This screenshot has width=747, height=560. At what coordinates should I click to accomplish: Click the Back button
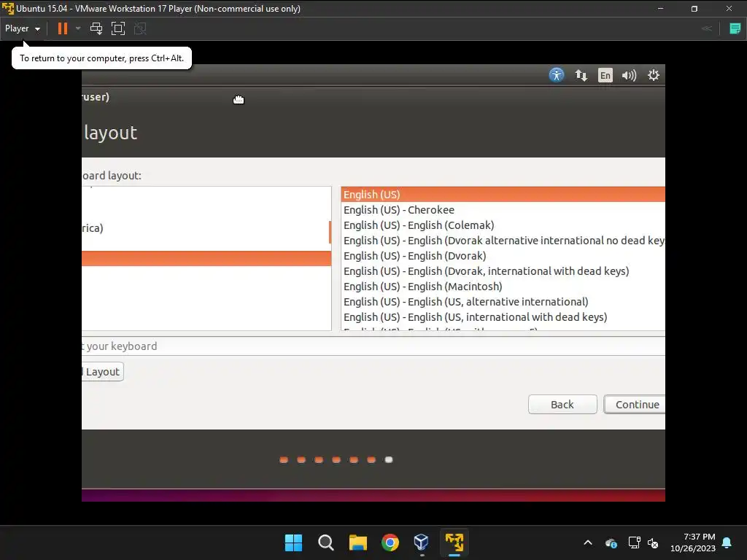562,404
